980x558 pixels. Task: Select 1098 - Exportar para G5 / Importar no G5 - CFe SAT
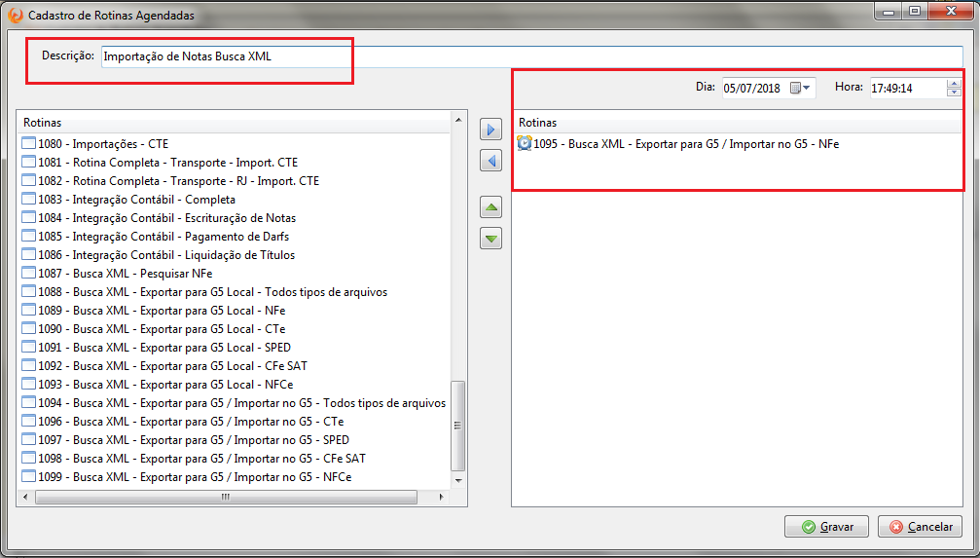[x=201, y=459]
